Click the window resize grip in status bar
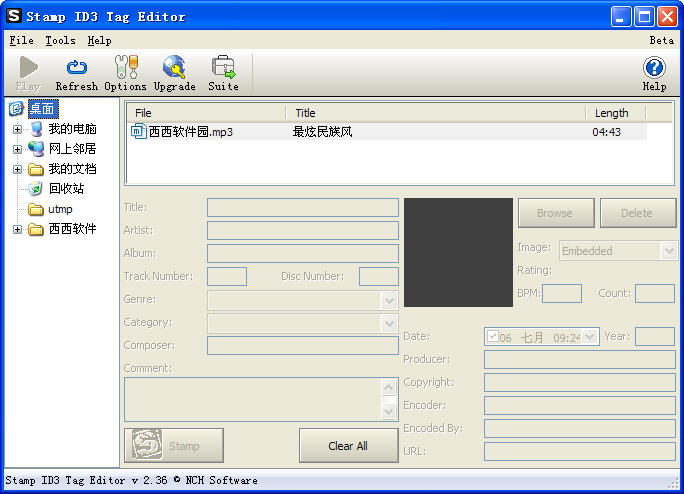Screen dimensions: 684x494 (x=674, y=483)
